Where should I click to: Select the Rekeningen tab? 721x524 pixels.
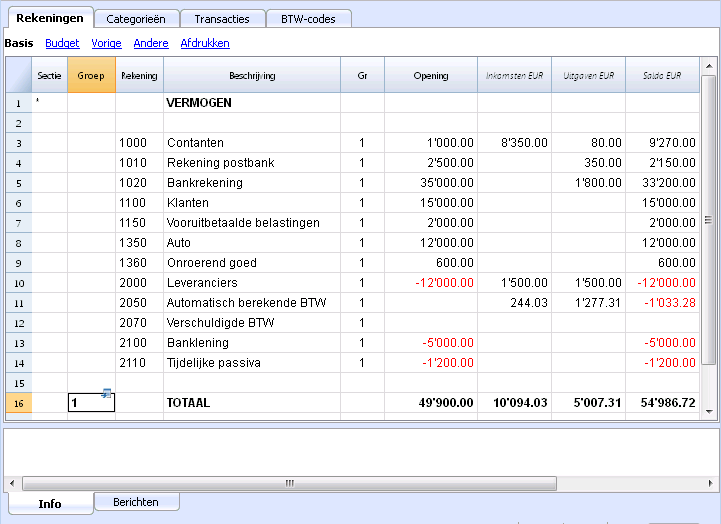pyautogui.click(x=50, y=18)
